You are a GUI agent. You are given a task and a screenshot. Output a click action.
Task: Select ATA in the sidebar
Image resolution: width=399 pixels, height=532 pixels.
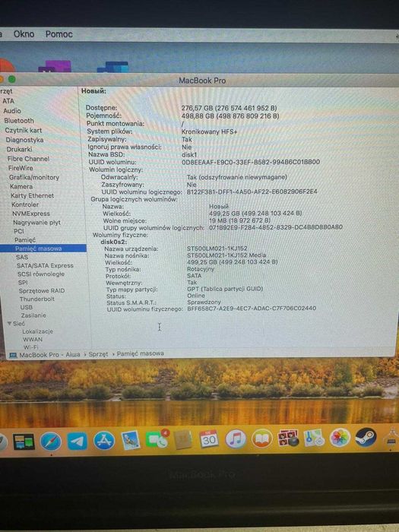(x=8, y=101)
